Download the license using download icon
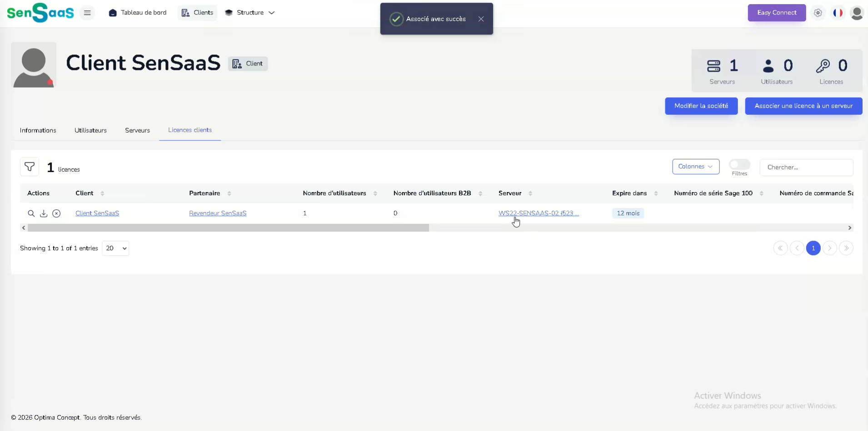This screenshot has height=431, width=868. click(44, 213)
